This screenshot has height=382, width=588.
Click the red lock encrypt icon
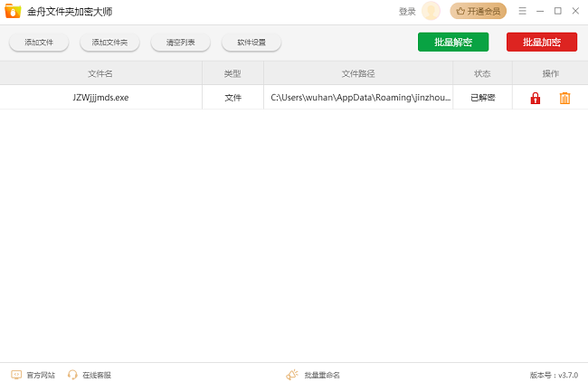point(535,98)
